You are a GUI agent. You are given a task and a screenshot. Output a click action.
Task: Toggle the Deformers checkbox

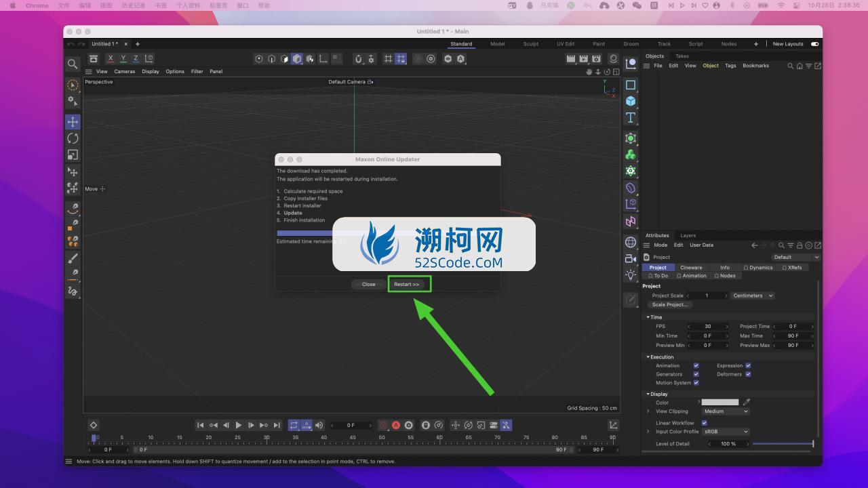(x=748, y=374)
